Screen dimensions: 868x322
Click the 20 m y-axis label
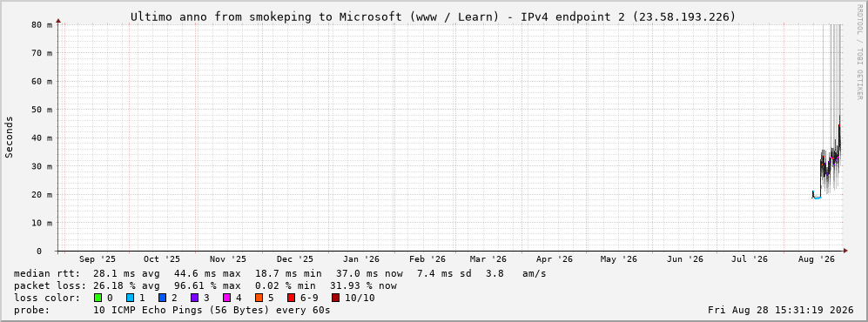click(42, 195)
